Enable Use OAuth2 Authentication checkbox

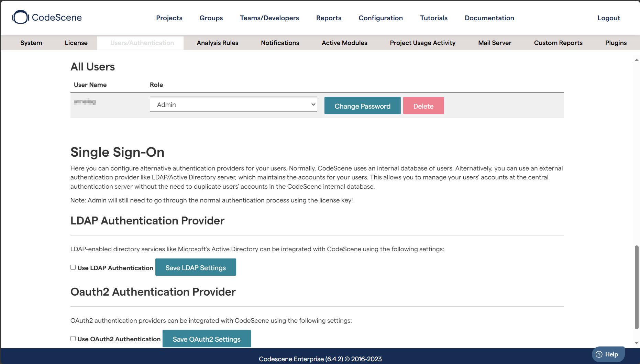click(x=73, y=339)
